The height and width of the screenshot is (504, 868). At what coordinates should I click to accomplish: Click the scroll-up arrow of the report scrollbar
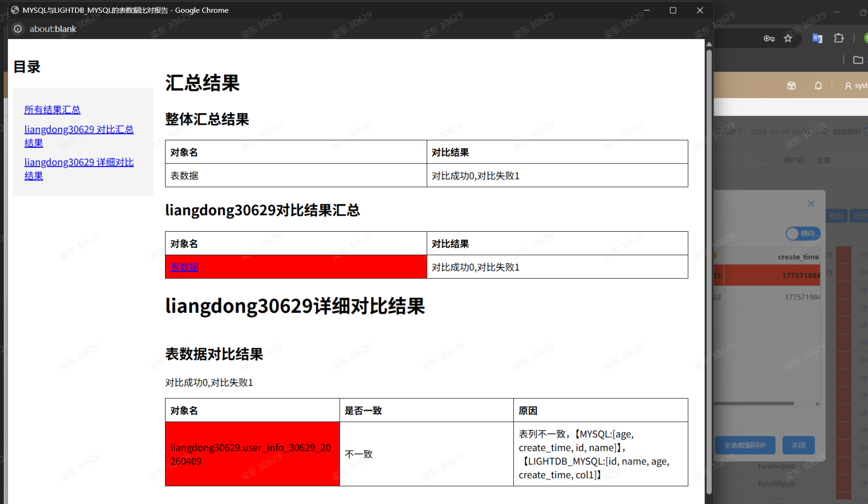[x=709, y=44]
